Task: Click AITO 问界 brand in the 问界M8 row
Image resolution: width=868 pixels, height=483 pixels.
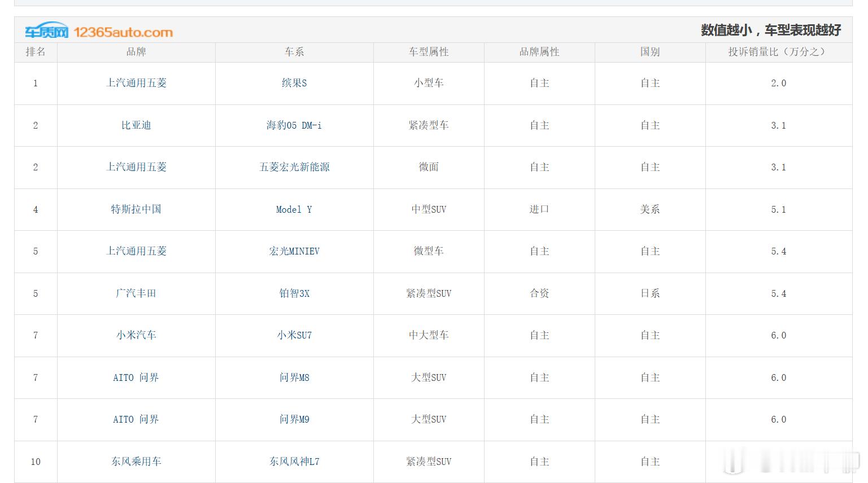Action: (136, 377)
